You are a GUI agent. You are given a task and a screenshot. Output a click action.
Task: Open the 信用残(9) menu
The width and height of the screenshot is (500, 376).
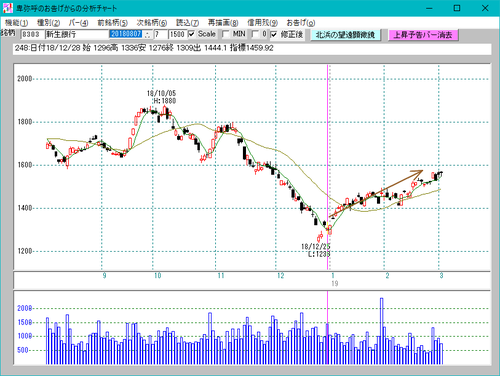(262, 23)
